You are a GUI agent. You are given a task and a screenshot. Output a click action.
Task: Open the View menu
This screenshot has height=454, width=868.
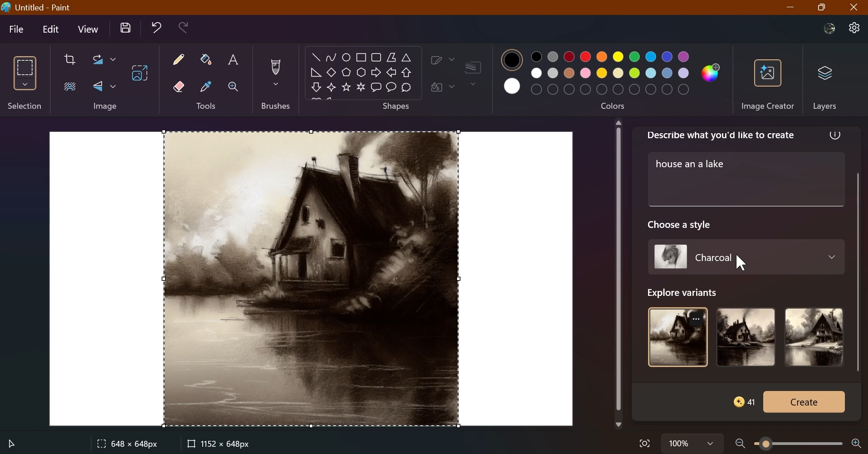88,30
